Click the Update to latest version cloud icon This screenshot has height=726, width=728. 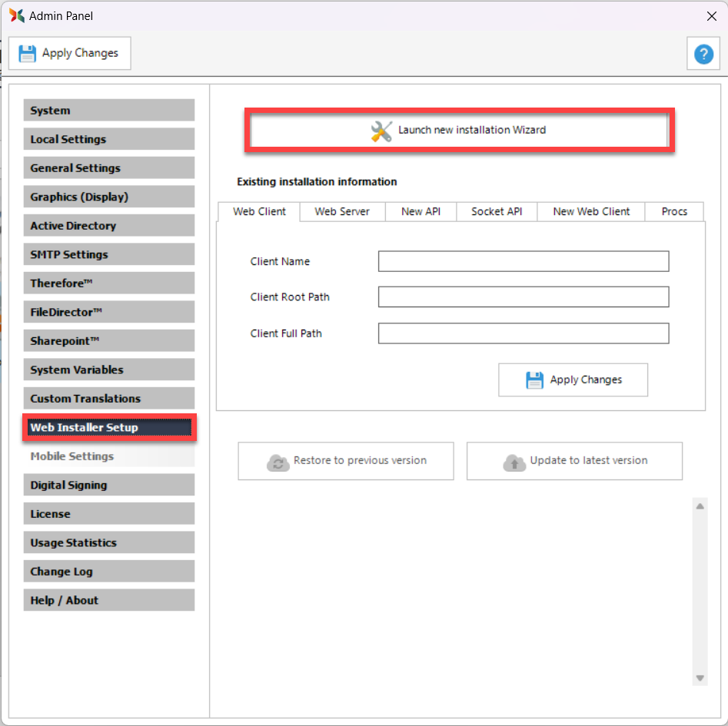pos(514,462)
